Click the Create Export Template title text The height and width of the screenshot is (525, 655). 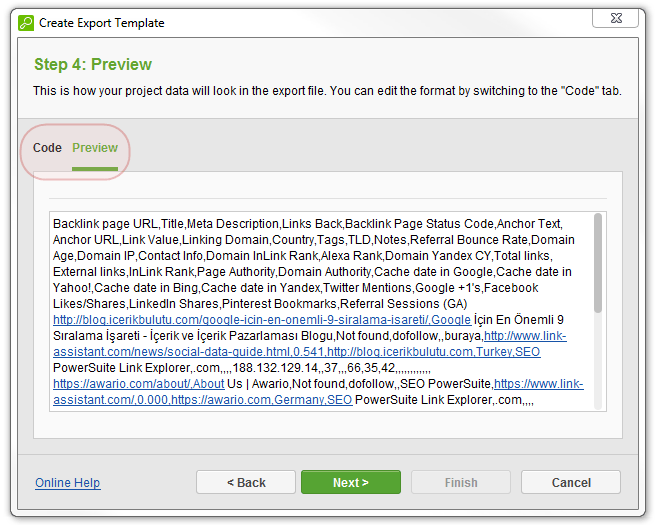pos(102,23)
